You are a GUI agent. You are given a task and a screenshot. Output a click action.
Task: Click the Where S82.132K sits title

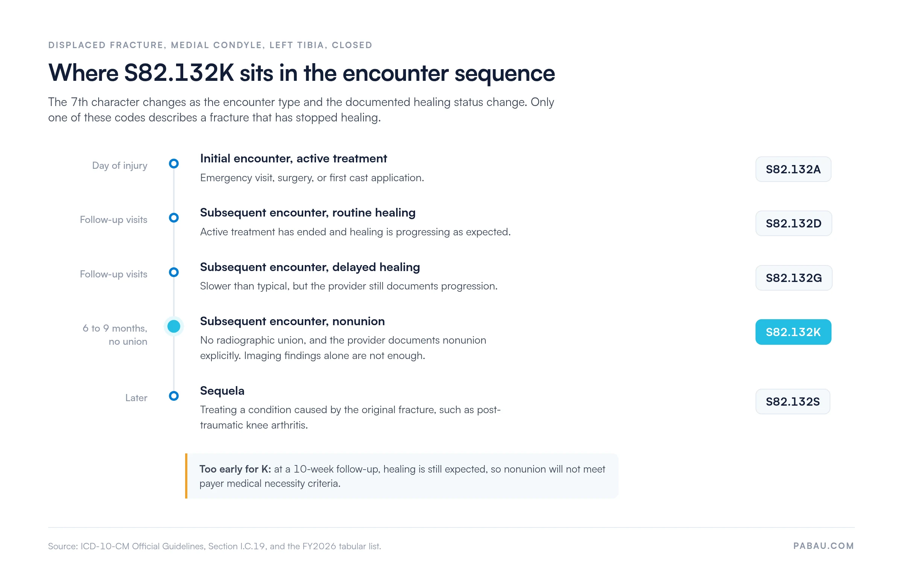[301, 73]
